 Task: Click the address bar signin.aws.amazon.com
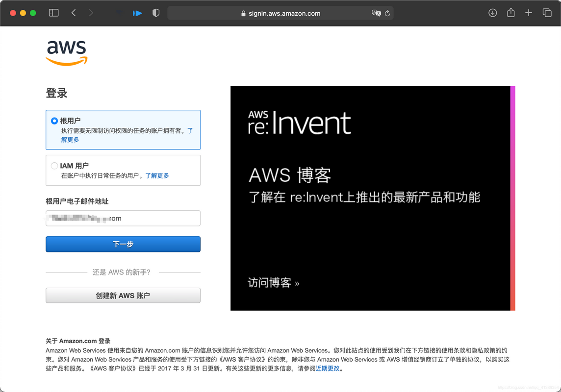tap(280, 13)
